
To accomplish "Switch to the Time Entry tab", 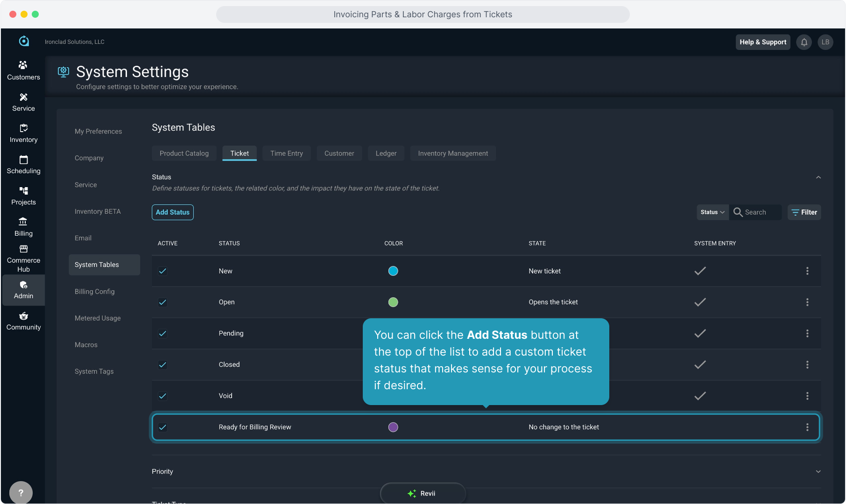I will pyautogui.click(x=286, y=154).
